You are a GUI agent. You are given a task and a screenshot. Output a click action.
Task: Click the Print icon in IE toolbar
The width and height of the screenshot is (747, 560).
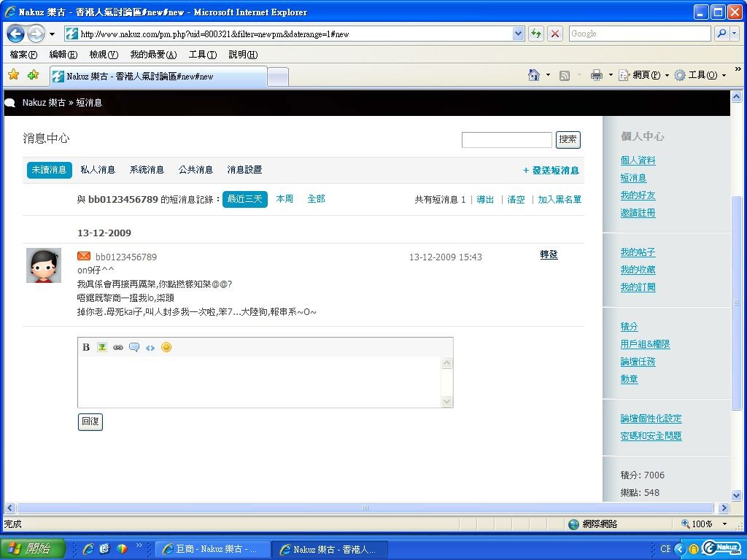click(x=596, y=75)
